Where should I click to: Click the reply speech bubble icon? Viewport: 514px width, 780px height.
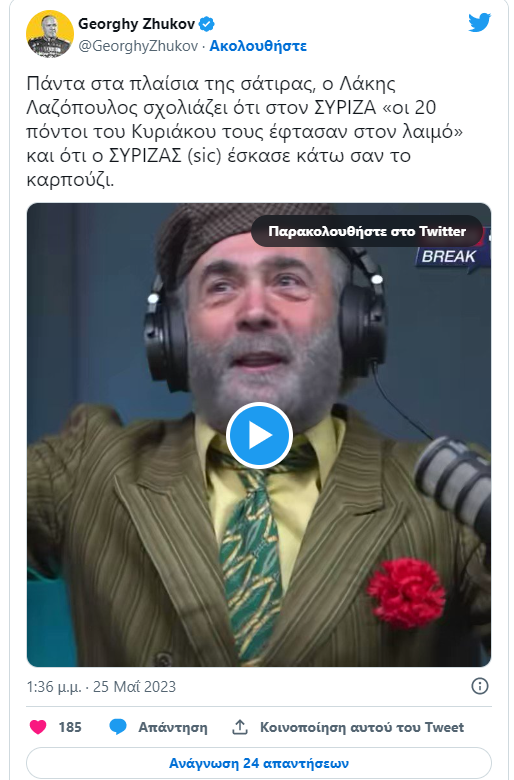pyautogui.click(x=118, y=727)
